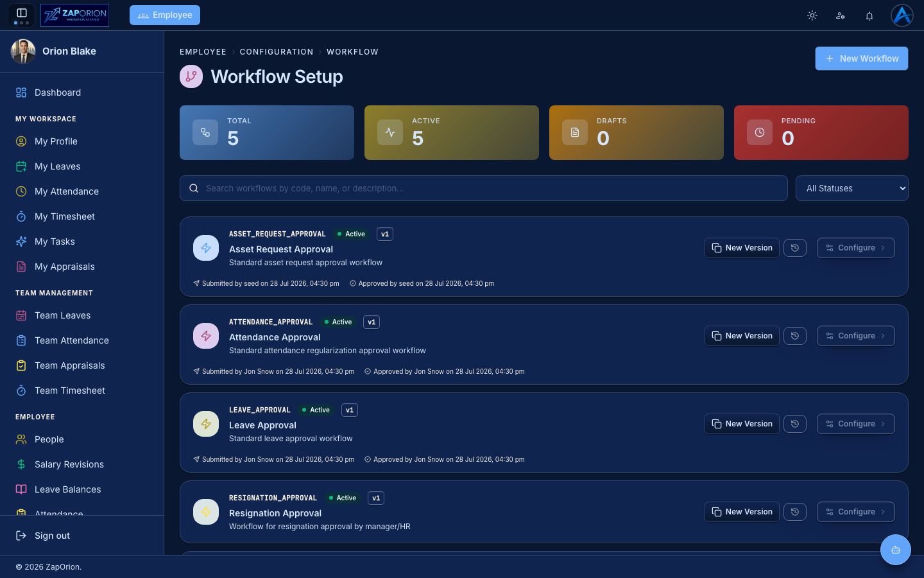Click EMPLOYEE breadcrumb

pyautogui.click(x=203, y=52)
